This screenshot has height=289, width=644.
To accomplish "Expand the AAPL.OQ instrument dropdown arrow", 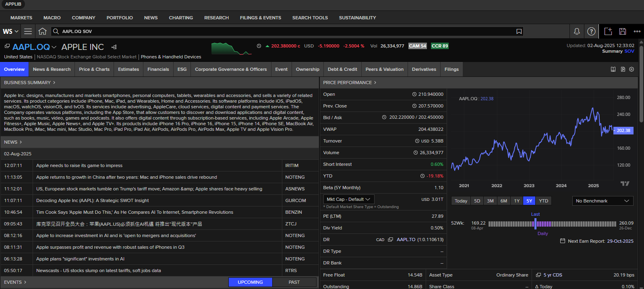I will pos(54,47).
